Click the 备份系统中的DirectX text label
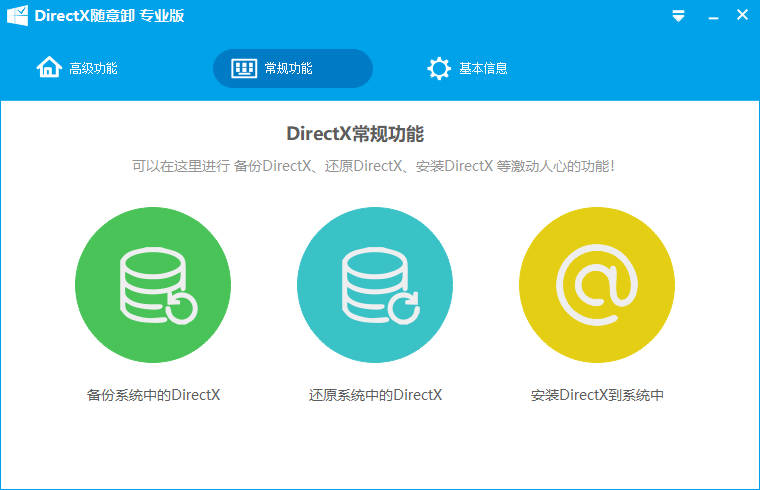Viewport: 760px width, 490px height. pyautogui.click(x=153, y=395)
